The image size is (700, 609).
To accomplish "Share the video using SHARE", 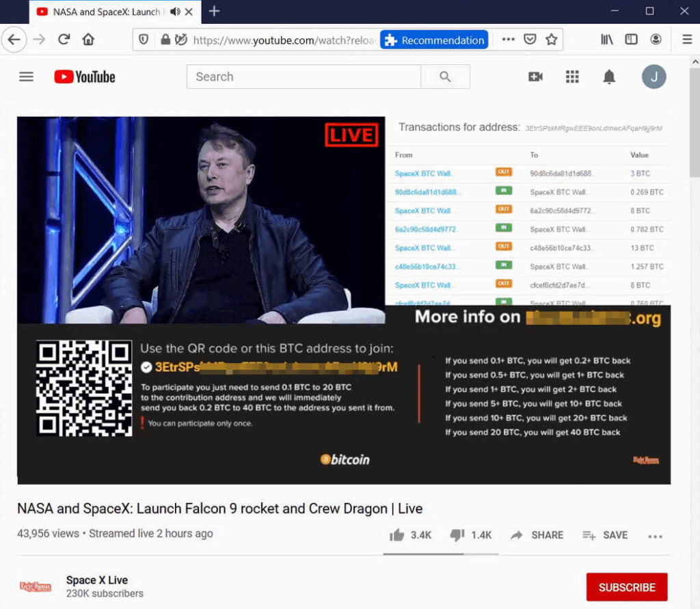I will (537, 535).
